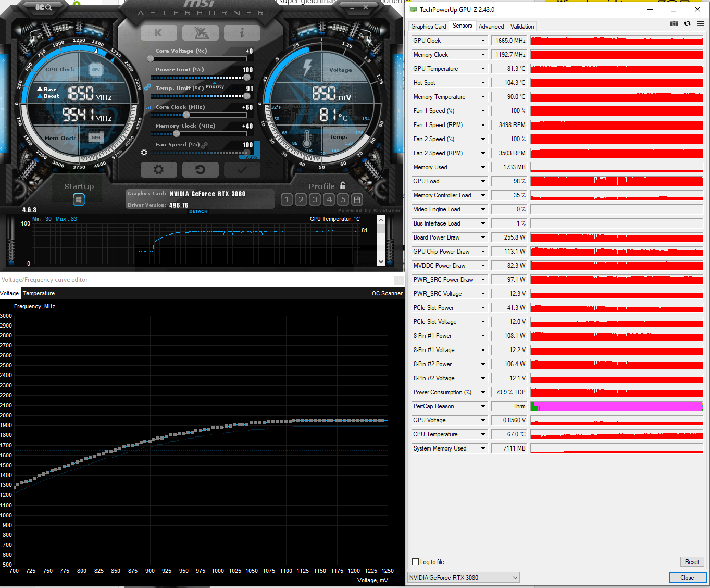
Task: Click the GPU-Z app icon in title bar
Action: pyautogui.click(x=414, y=9)
